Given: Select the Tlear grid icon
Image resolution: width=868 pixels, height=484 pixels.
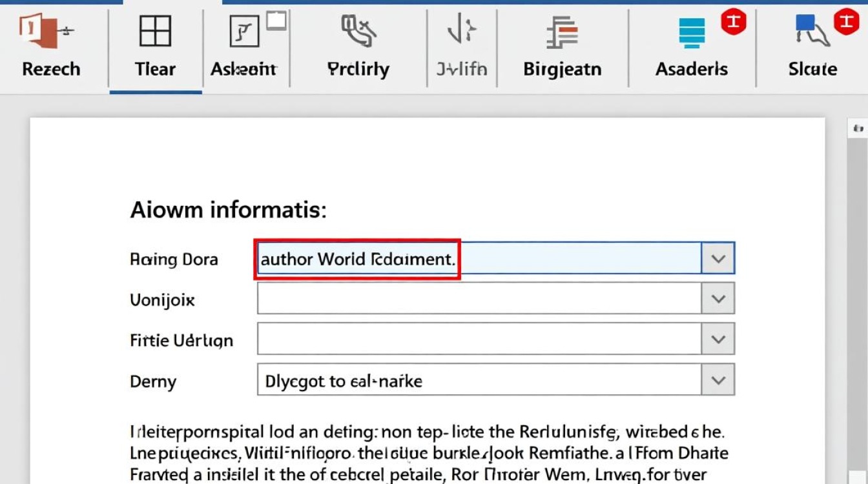Looking at the screenshot, I should (155, 31).
